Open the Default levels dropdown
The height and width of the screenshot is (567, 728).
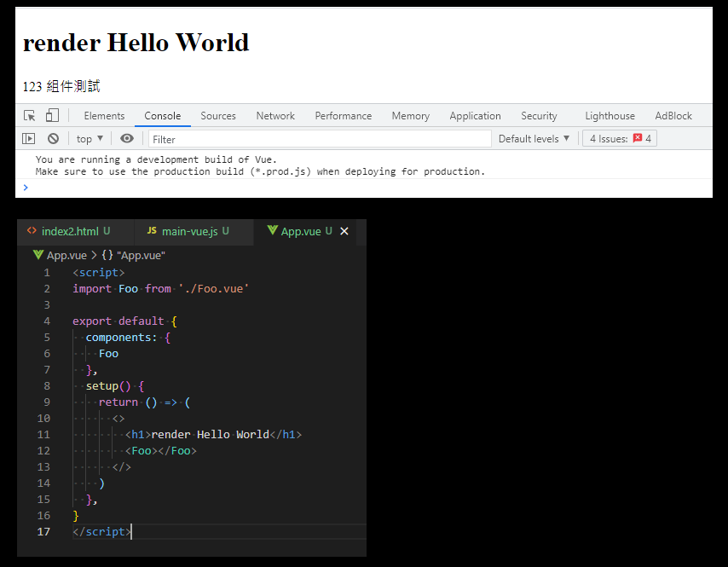pos(534,139)
